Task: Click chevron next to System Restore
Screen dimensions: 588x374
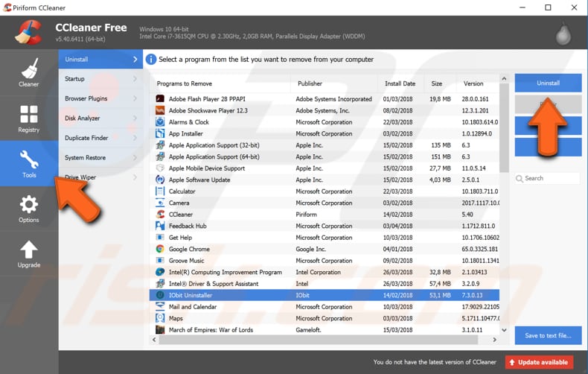Action: 135,158
